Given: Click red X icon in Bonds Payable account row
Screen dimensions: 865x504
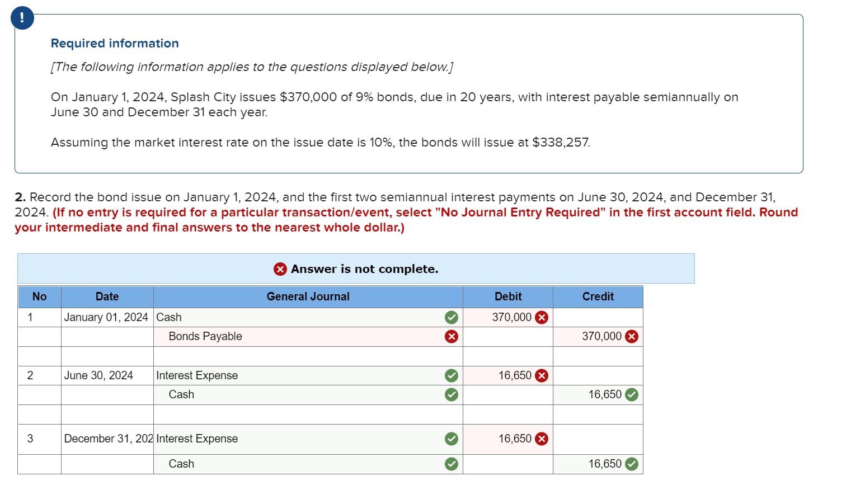Looking at the screenshot, I should pyautogui.click(x=451, y=336).
